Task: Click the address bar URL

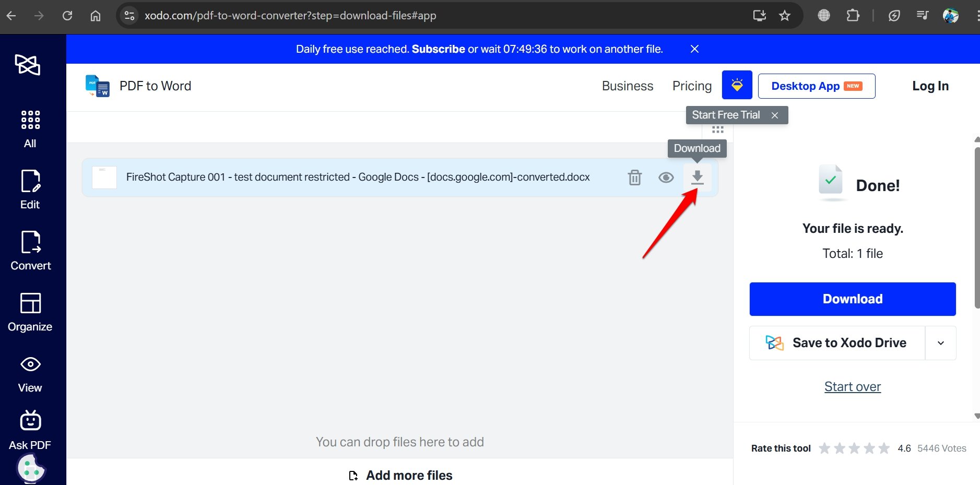Action: coord(290,16)
